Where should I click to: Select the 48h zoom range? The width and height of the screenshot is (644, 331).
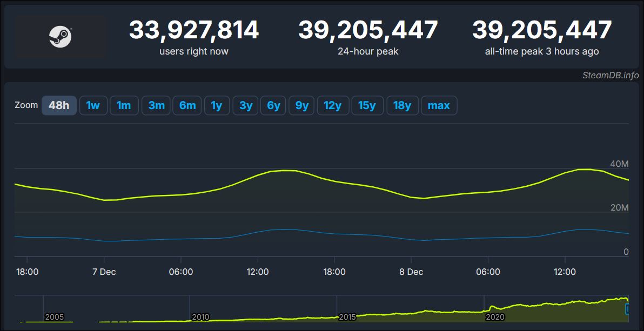tap(59, 105)
